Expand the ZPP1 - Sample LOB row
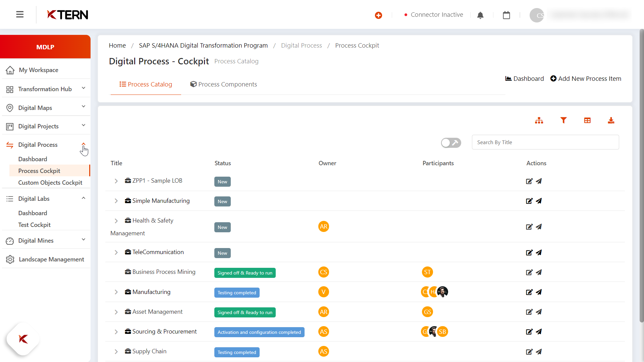Image resolution: width=644 pixels, height=362 pixels. [x=116, y=181]
